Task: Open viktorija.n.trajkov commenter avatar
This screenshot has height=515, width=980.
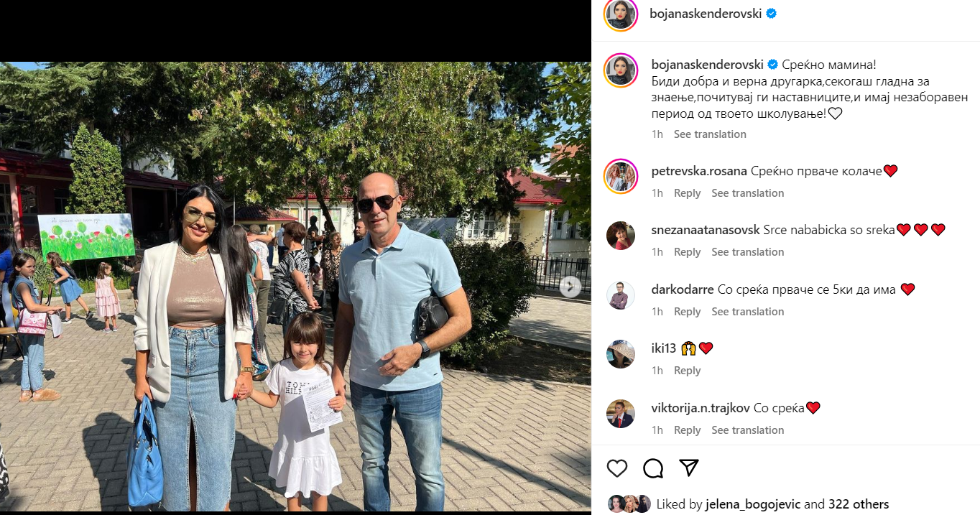Action: [621, 413]
